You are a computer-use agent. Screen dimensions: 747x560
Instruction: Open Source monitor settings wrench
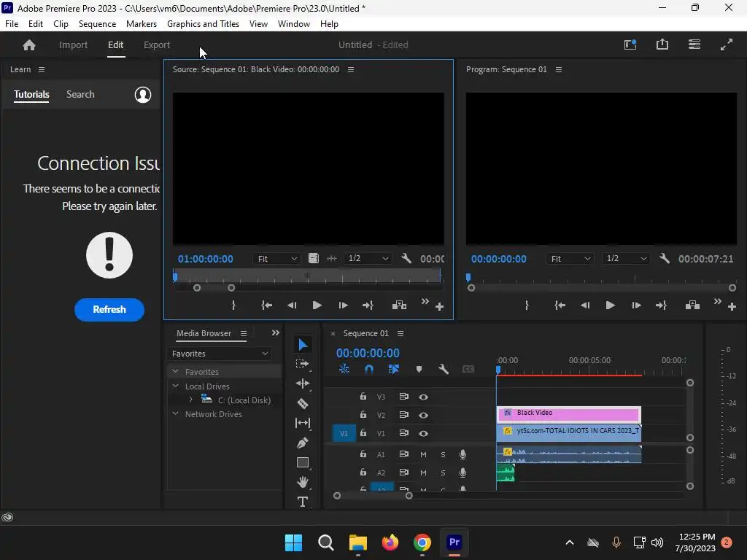[x=406, y=258]
